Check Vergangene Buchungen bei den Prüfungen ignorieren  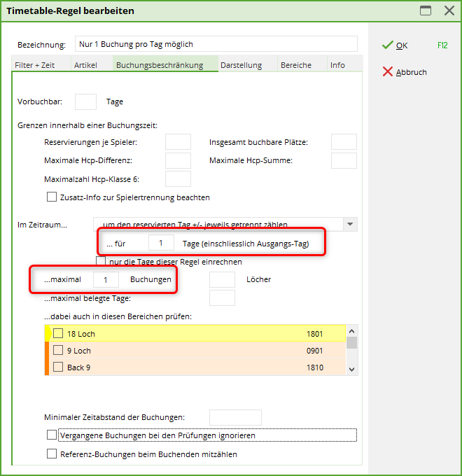[52, 435]
